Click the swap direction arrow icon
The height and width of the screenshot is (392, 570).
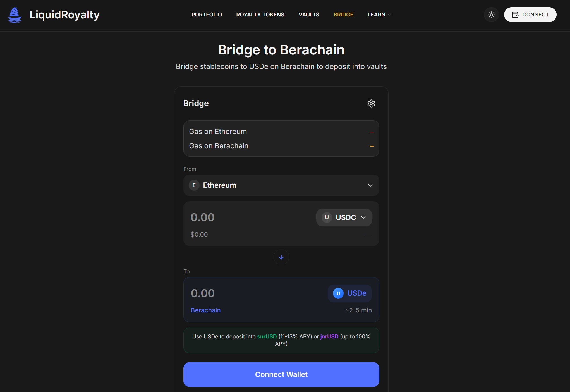pyautogui.click(x=281, y=257)
